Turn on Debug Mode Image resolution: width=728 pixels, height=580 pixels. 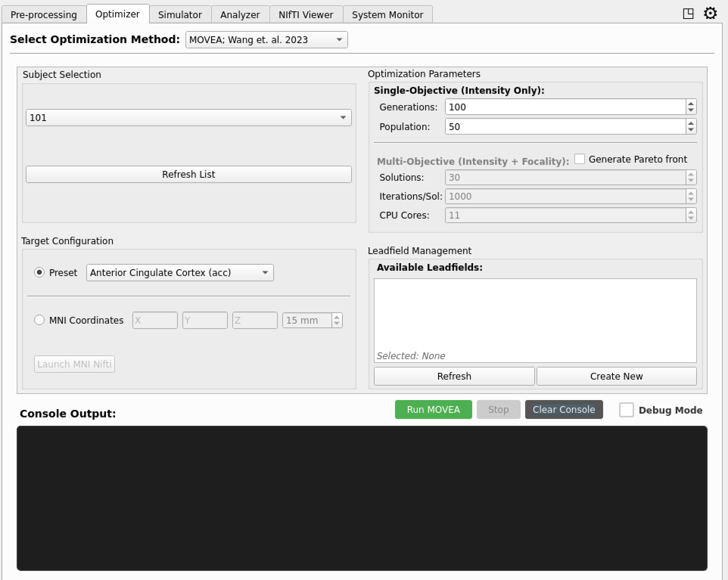pyautogui.click(x=627, y=410)
